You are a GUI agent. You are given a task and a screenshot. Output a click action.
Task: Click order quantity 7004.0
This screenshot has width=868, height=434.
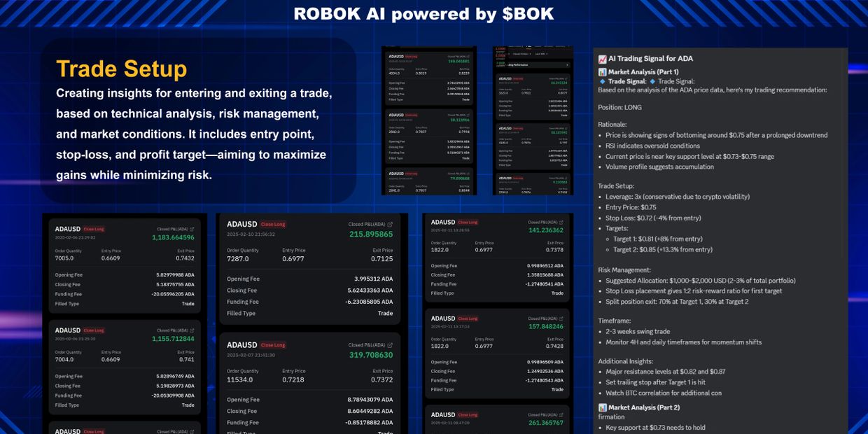pyautogui.click(x=64, y=360)
